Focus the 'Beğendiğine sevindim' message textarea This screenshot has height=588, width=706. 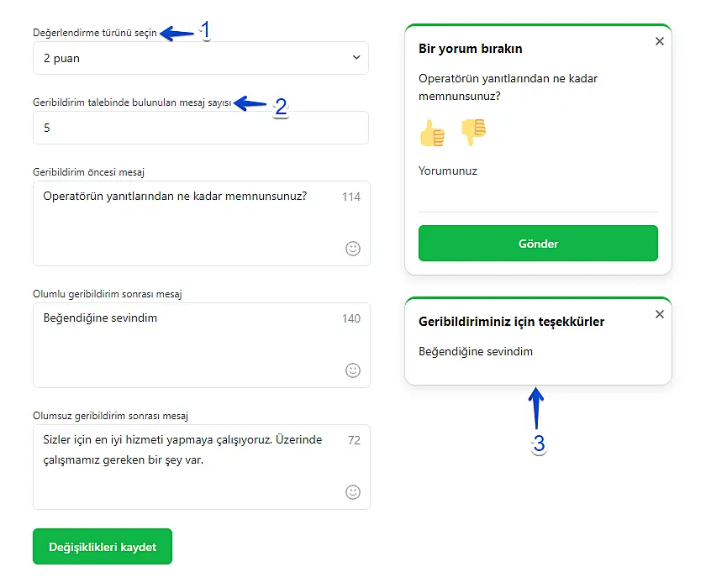(185, 344)
